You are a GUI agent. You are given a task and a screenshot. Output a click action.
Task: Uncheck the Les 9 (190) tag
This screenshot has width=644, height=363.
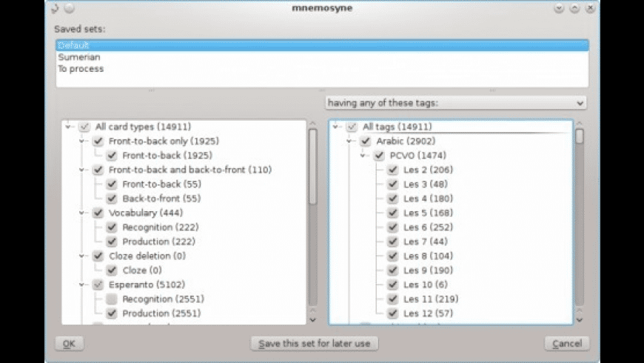392,270
